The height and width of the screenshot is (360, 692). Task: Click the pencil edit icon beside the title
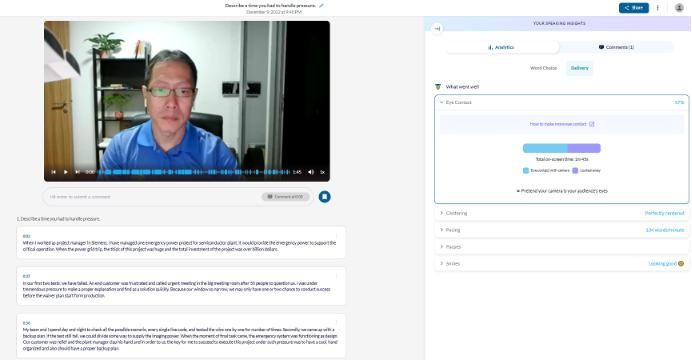point(321,6)
